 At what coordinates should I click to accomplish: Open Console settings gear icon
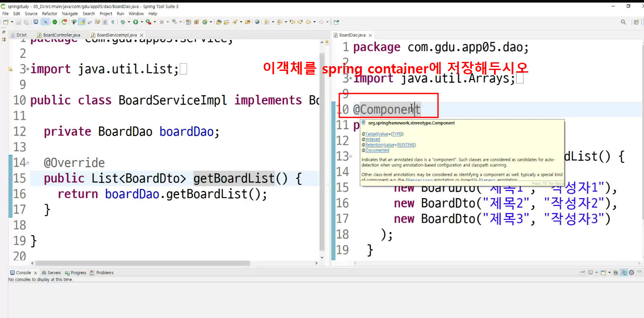point(632,273)
